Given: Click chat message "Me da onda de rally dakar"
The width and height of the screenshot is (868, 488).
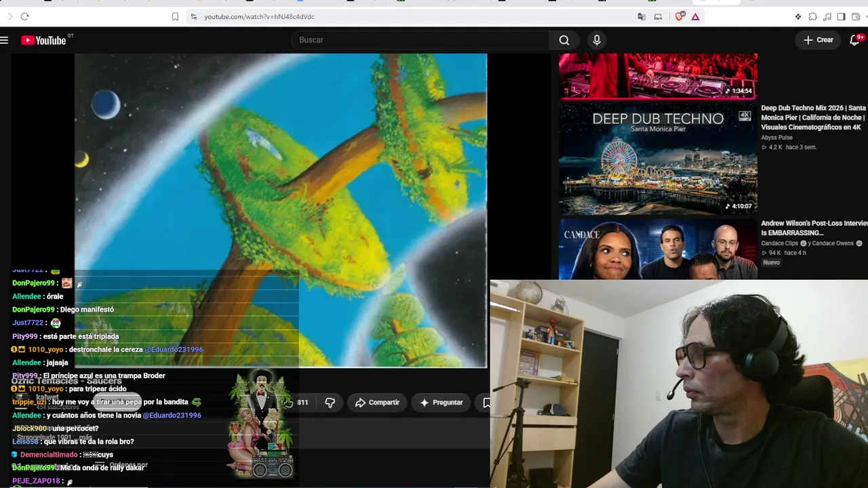Looking at the screenshot, I should point(103,468).
